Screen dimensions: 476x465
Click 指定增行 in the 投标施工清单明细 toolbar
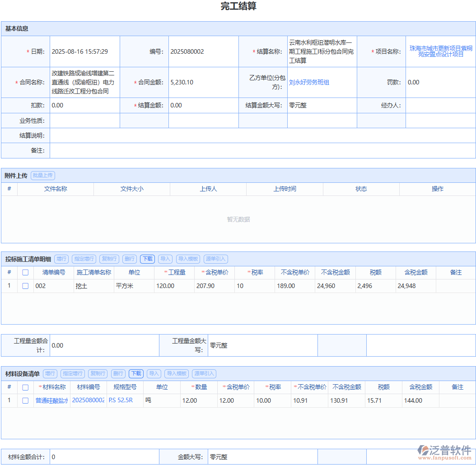84,259
